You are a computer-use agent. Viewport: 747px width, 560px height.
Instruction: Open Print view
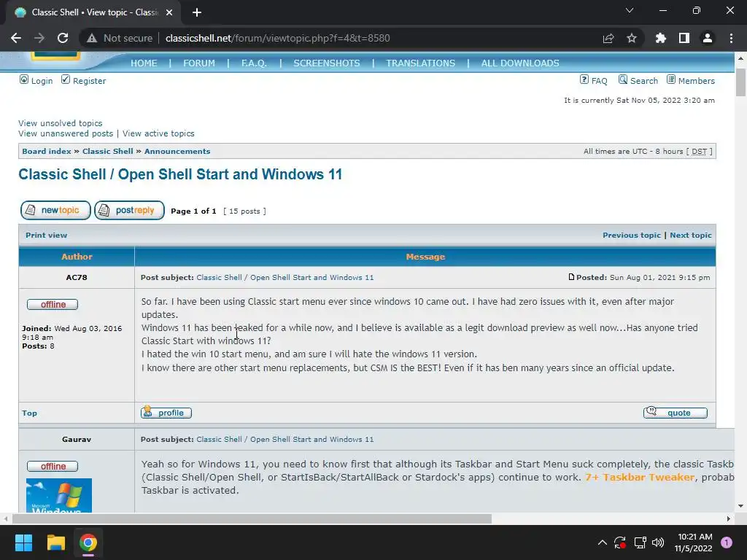[x=46, y=235]
